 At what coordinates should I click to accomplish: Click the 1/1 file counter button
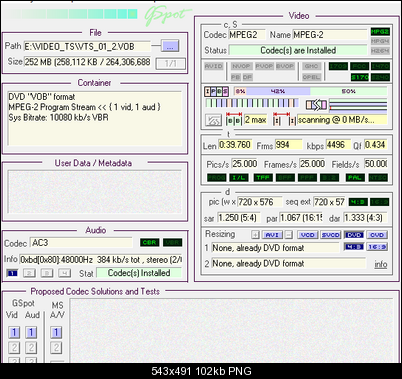(170, 63)
